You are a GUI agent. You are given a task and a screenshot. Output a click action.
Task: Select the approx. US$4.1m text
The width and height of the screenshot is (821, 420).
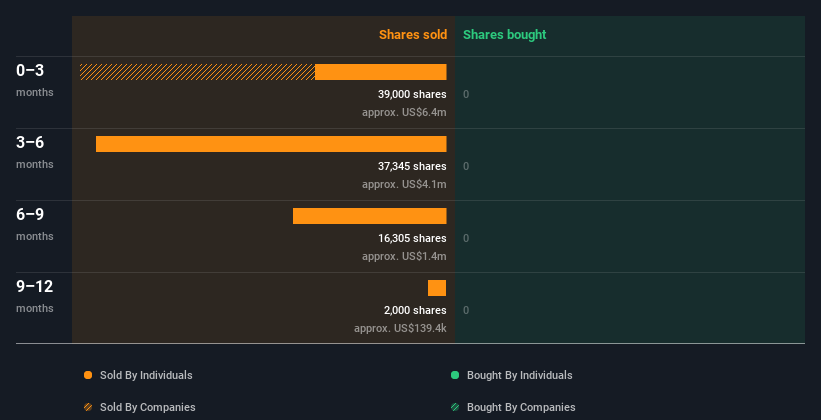click(x=404, y=184)
